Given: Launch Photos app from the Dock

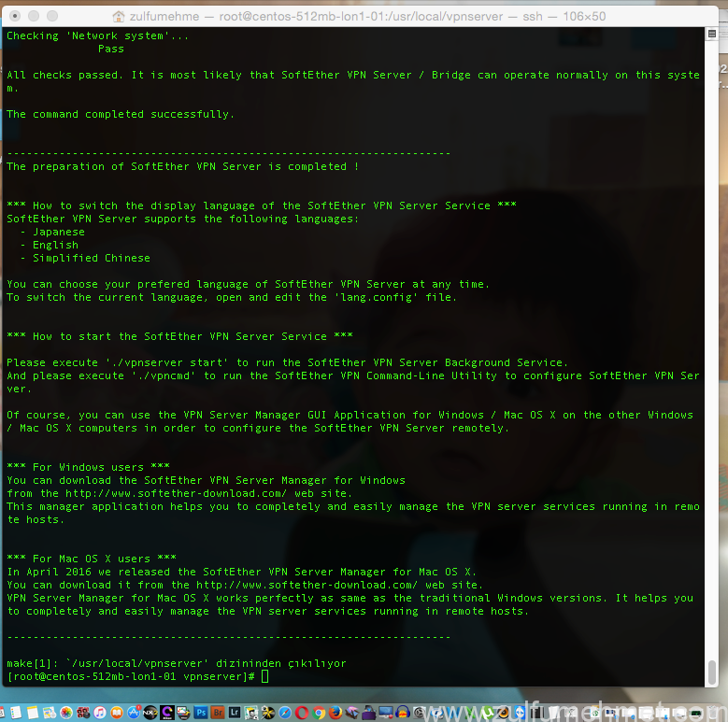Looking at the screenshot, I should pos(66,713).
